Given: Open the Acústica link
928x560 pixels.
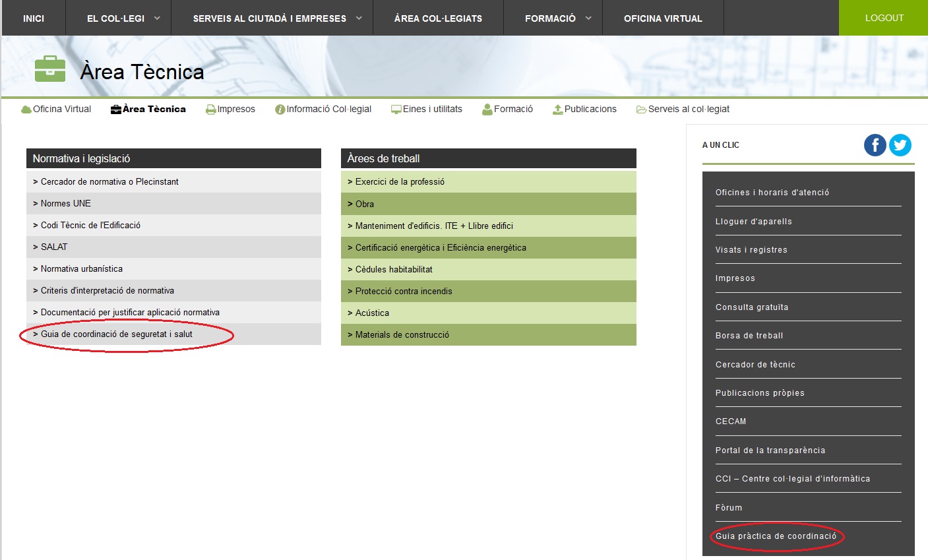Looking at the screenshot, I should pyautogui.click(x=489, y=313).
